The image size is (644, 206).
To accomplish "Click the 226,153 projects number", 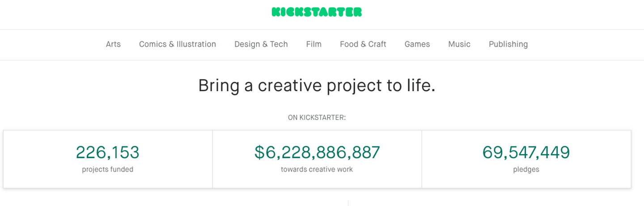I will (x=107, y=153).
